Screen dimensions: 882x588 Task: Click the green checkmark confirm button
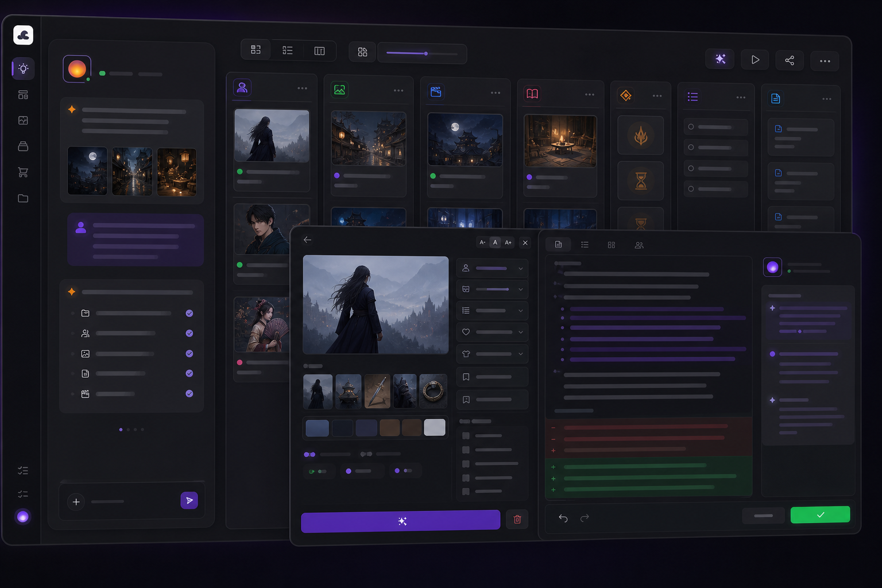(820, 514)
